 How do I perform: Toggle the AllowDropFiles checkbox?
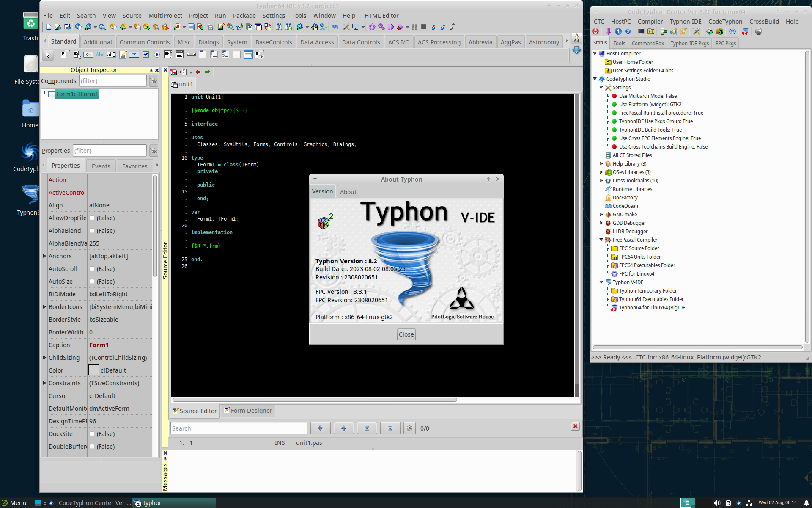(x=92, y=218)
